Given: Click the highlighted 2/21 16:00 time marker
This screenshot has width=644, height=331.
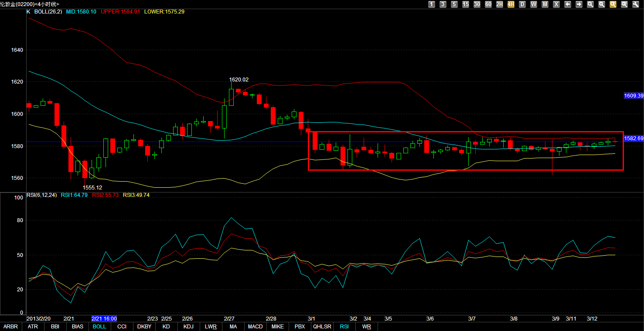Looking at the screenshot, I should coord(104,319).
